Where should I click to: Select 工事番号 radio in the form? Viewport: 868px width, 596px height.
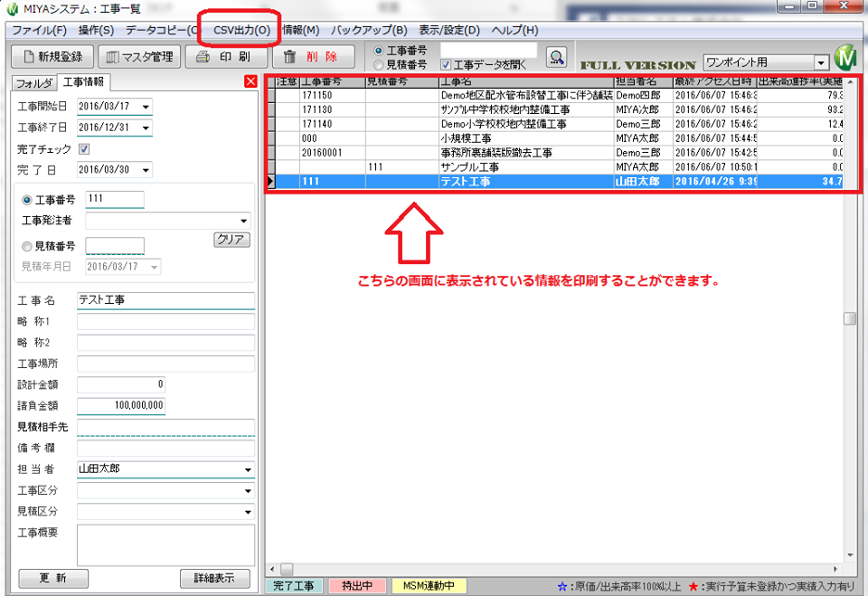coord(26,200)
